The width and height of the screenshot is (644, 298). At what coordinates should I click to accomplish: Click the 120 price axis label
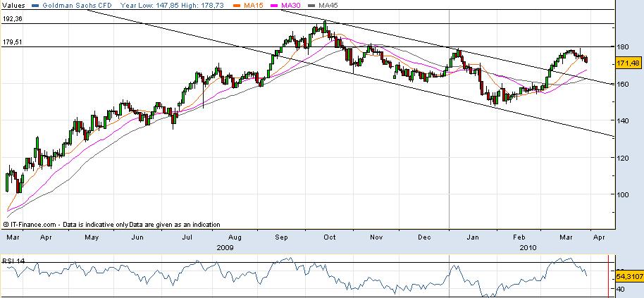(x=624, y=158)
